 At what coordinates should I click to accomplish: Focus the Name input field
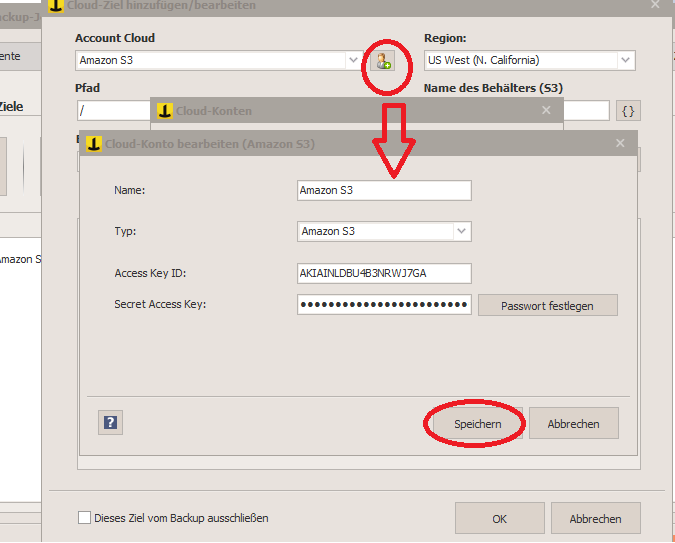[384, 190]
